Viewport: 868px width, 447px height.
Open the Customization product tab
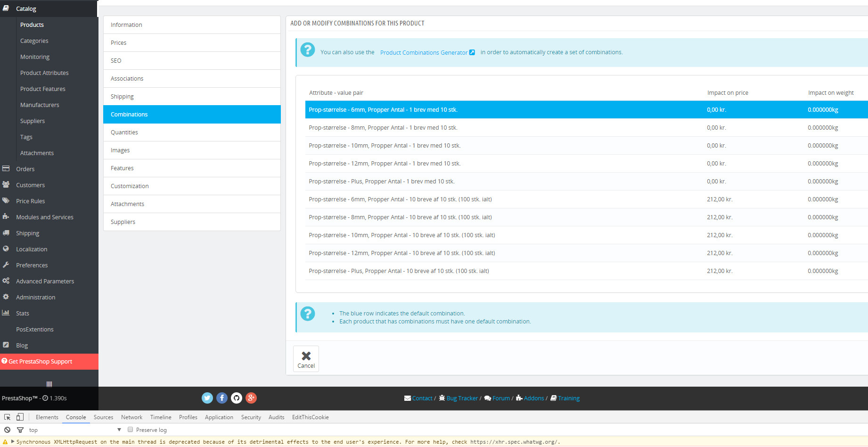[192, 186]
